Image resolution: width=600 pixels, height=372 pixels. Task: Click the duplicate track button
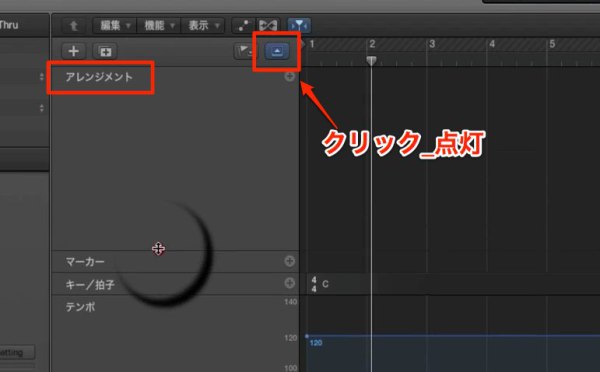point(105,51)
